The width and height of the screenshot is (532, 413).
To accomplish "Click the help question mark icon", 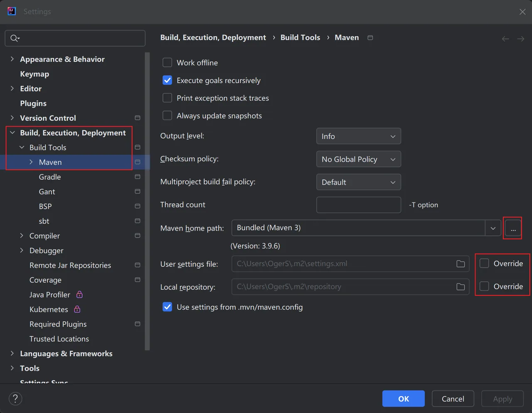I will (x=15, y=399).
